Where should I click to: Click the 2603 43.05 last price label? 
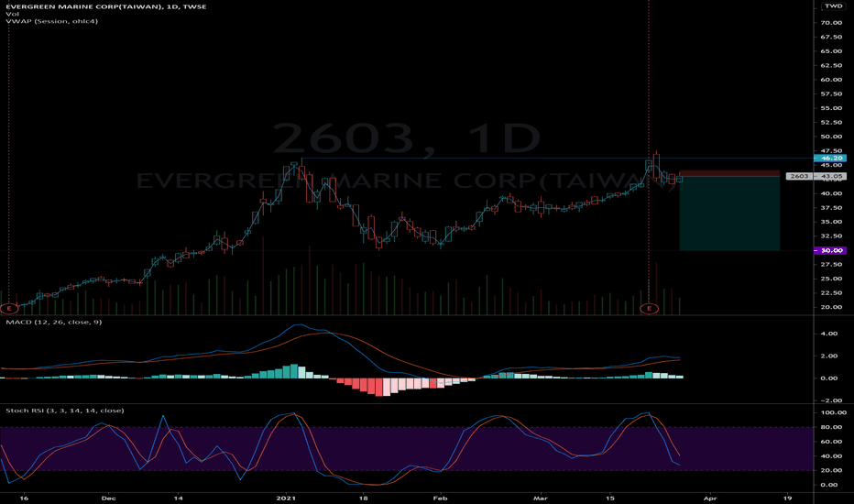point(816,176)
